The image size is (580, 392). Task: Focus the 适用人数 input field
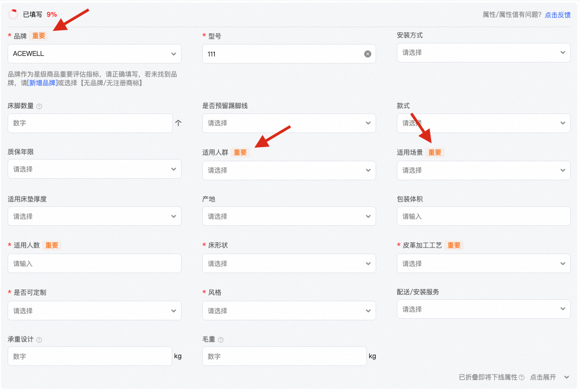click(95, 263)
